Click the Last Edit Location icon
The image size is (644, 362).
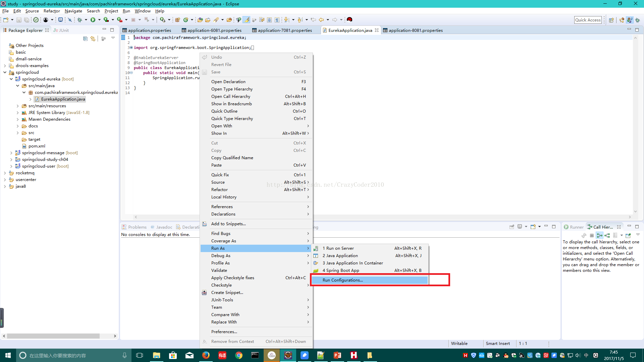(x=313, y=20)
